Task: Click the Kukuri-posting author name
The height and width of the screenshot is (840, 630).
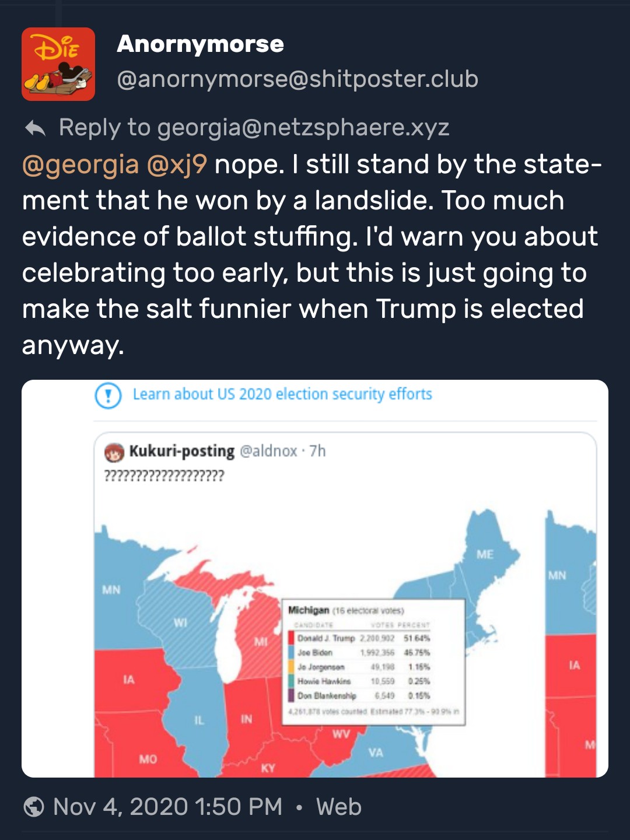Action: 181,451
